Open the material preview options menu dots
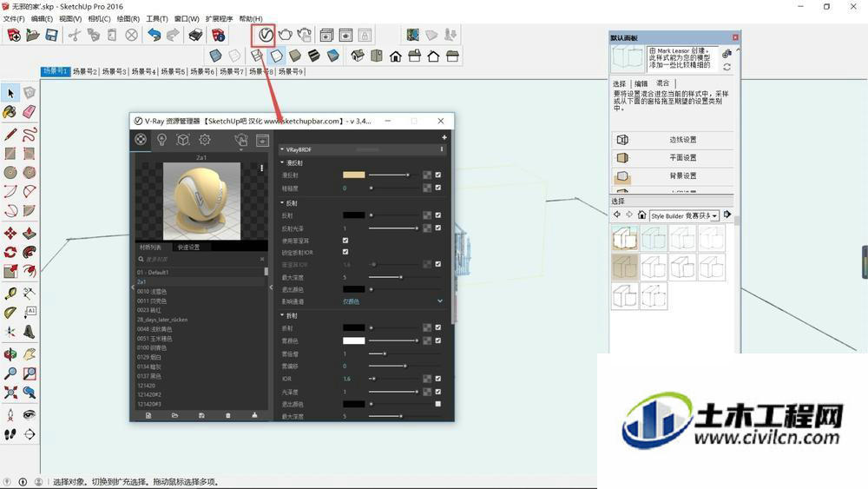The height and width of the screenshot is (489, 868). coord(261,168)
